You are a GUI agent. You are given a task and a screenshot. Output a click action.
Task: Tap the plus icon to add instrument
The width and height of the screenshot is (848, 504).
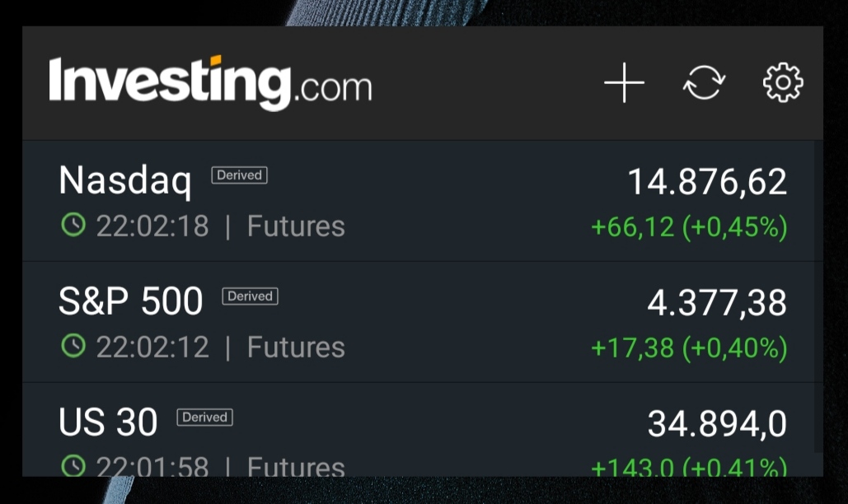point(624,83)
